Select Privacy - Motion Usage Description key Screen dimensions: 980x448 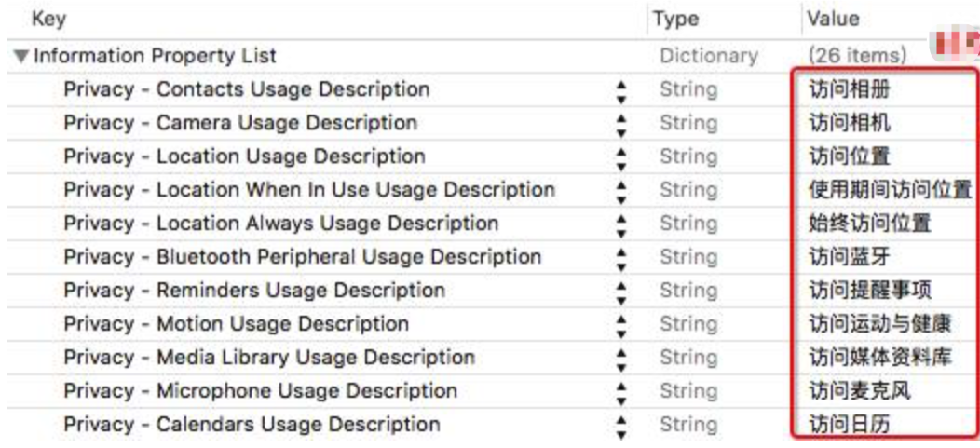tap(236, 325)
